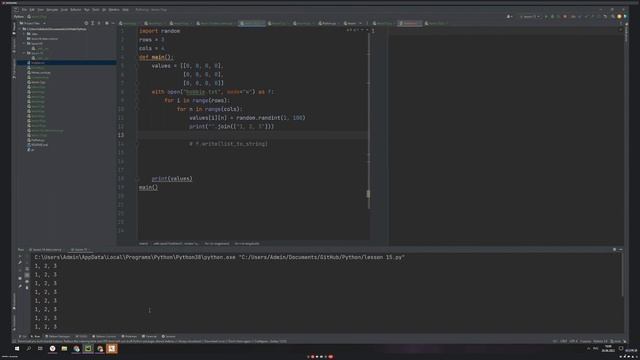This screenshot has height=360, width=640.
Task: Click Collapse All icon in Project panel header
Action: coord(99,23)
